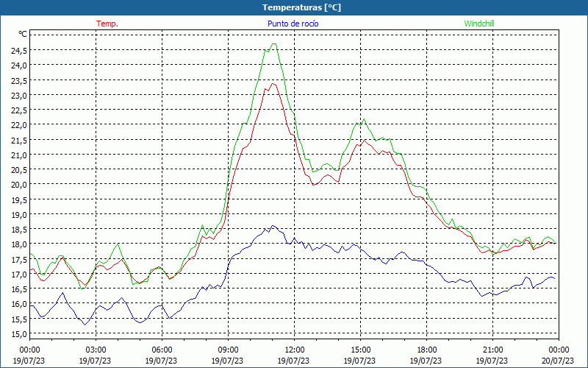The image size is (588, 368).
Task: Click the 18:00 time axis label
Action: [426, 350]
